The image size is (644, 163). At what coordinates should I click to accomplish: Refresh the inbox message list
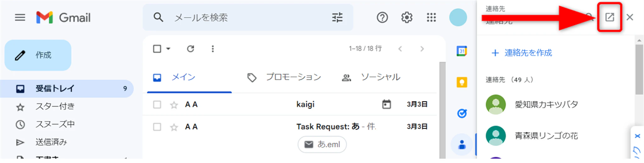pyautogui.click(x=191, y=49)
